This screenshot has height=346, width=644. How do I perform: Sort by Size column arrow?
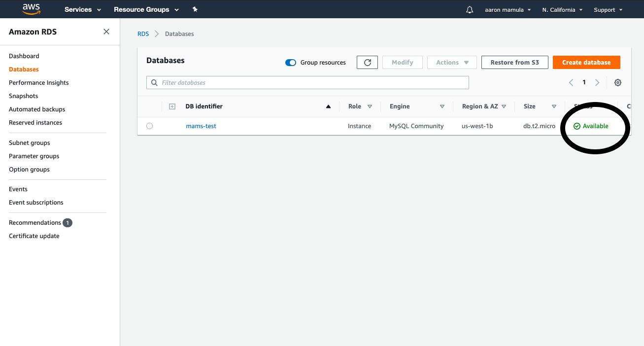click(554, 106)
